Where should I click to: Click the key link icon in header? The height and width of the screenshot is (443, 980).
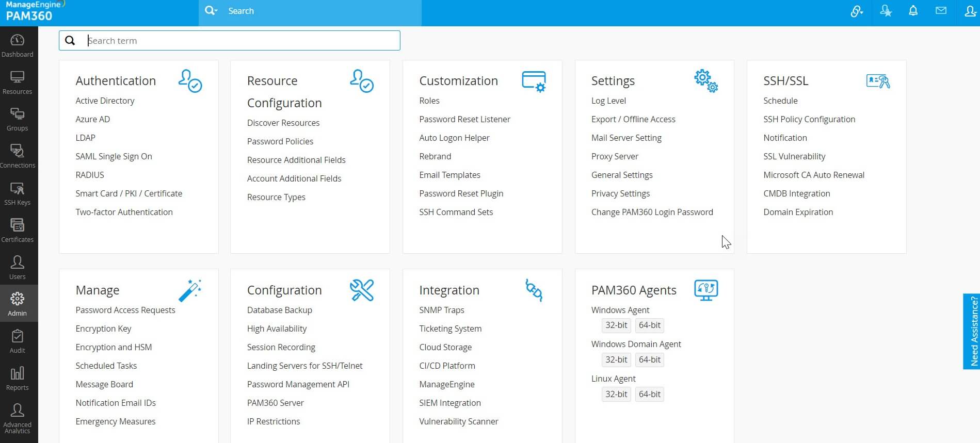coord(857,11)
